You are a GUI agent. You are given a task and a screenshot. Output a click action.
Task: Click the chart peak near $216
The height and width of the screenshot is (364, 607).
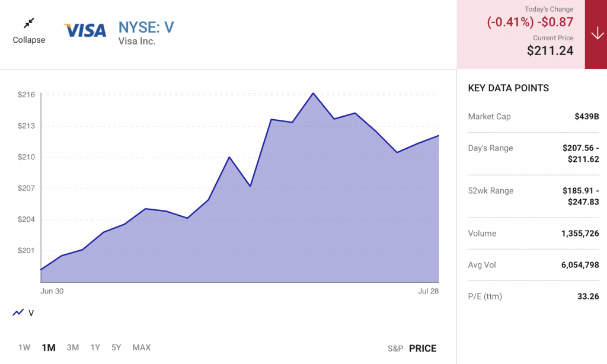pos(313,93)
